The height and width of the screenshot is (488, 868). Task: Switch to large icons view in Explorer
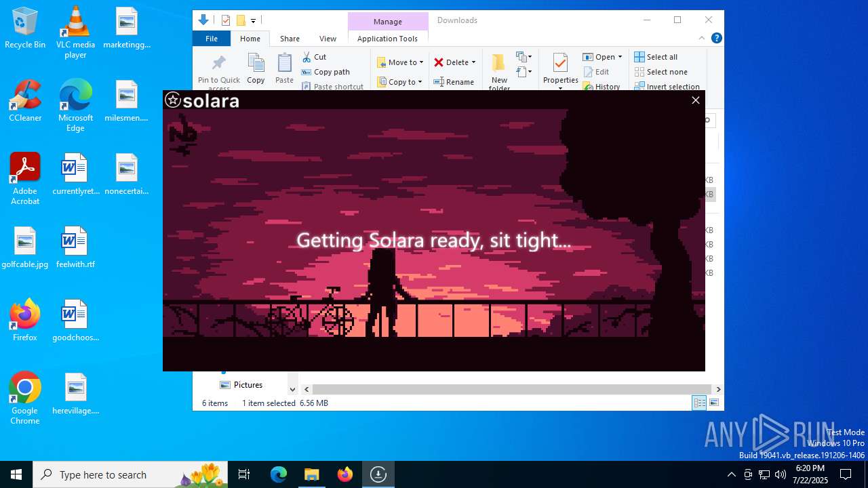(x=714, y=403)
